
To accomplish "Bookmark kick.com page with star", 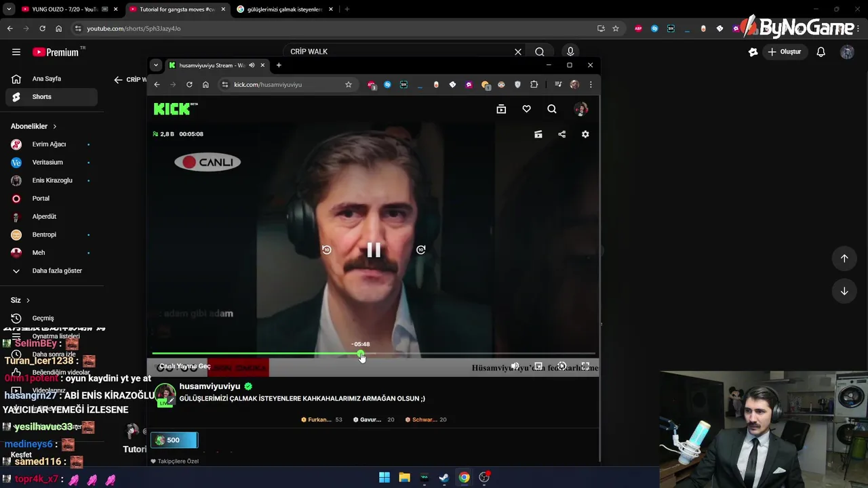I will [x=349, y=85].
